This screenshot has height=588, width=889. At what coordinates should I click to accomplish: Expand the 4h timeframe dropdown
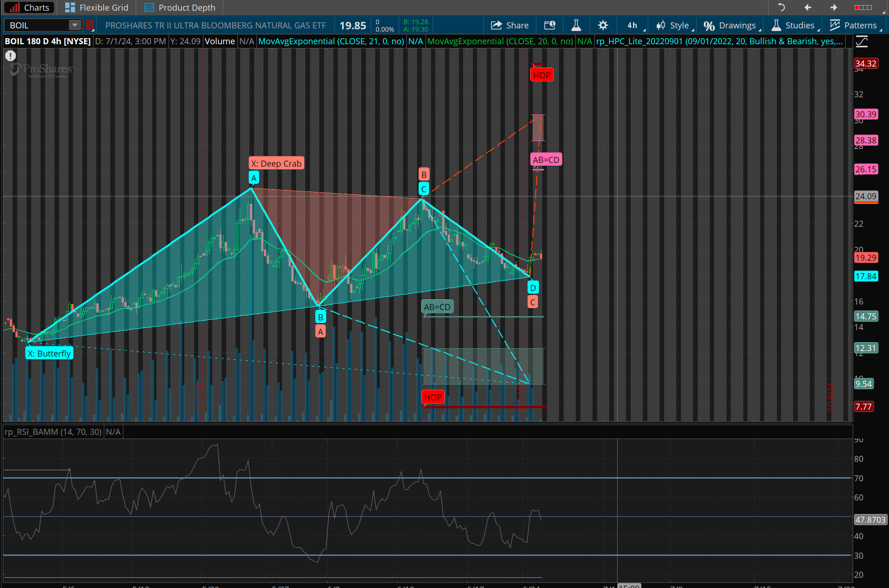[x=635, y=25]
